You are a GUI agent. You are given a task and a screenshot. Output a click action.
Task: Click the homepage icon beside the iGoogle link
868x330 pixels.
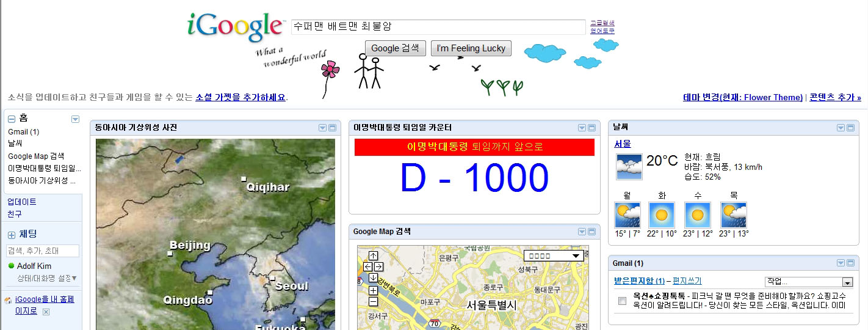(x=8, y=300)
